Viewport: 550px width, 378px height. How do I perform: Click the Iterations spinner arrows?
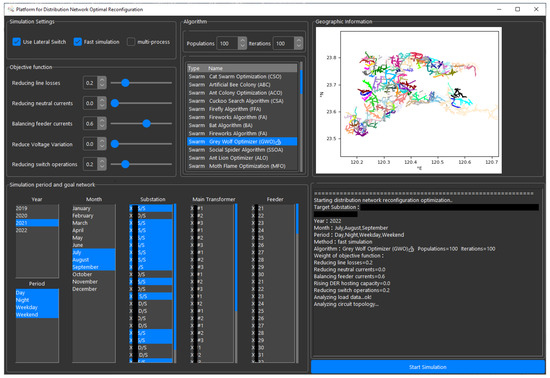pyautogui.click(x=299, y=43)
